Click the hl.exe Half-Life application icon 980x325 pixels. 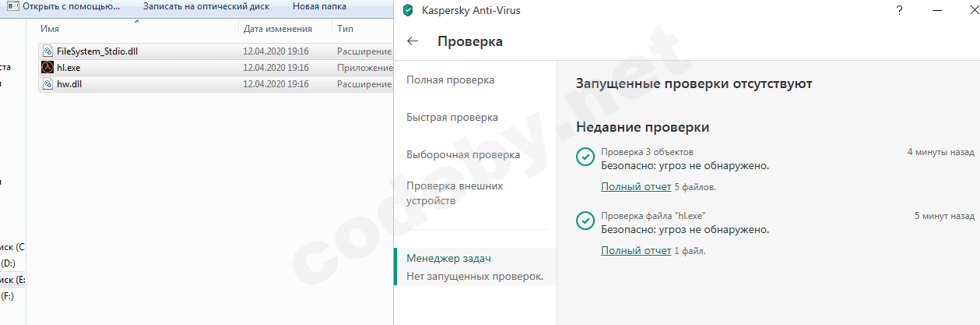click(x=47, y=68)
